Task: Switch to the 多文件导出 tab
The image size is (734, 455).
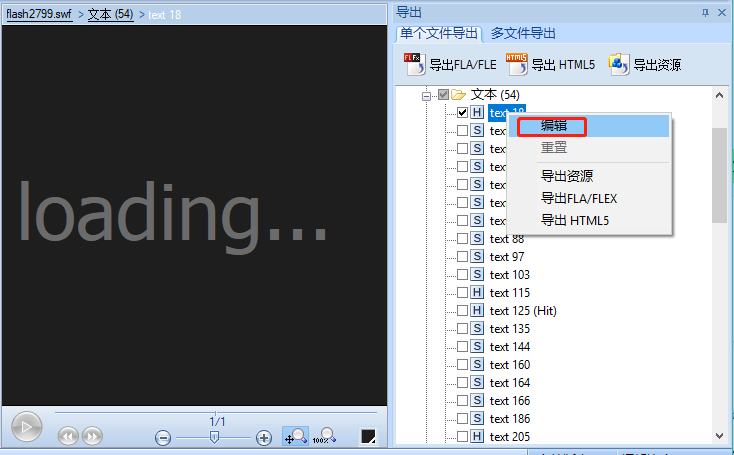Action: click(x=524, y=33)
